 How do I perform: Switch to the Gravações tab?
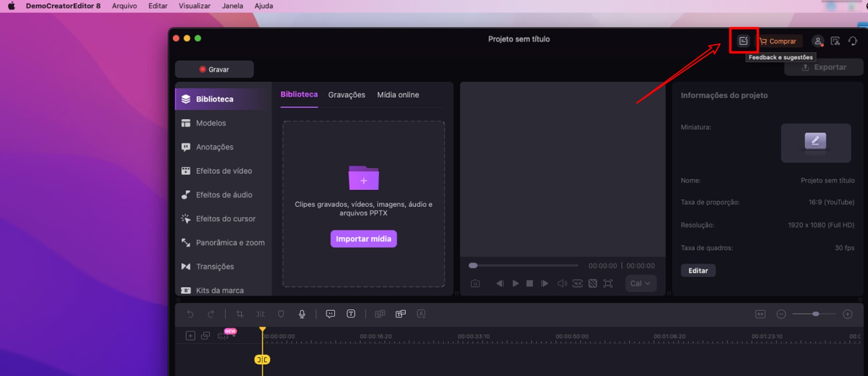point(346,95)
